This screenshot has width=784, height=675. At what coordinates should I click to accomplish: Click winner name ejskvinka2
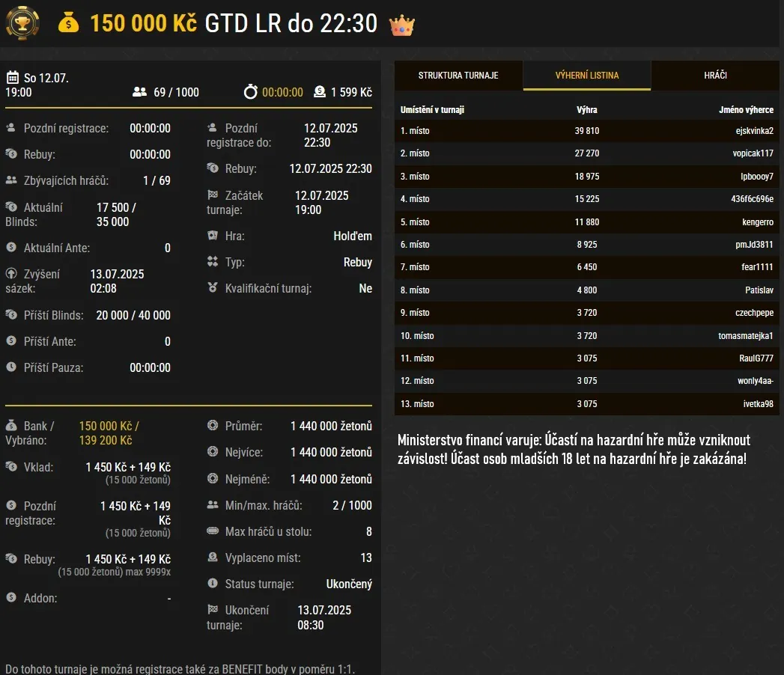tap(755, 131)
